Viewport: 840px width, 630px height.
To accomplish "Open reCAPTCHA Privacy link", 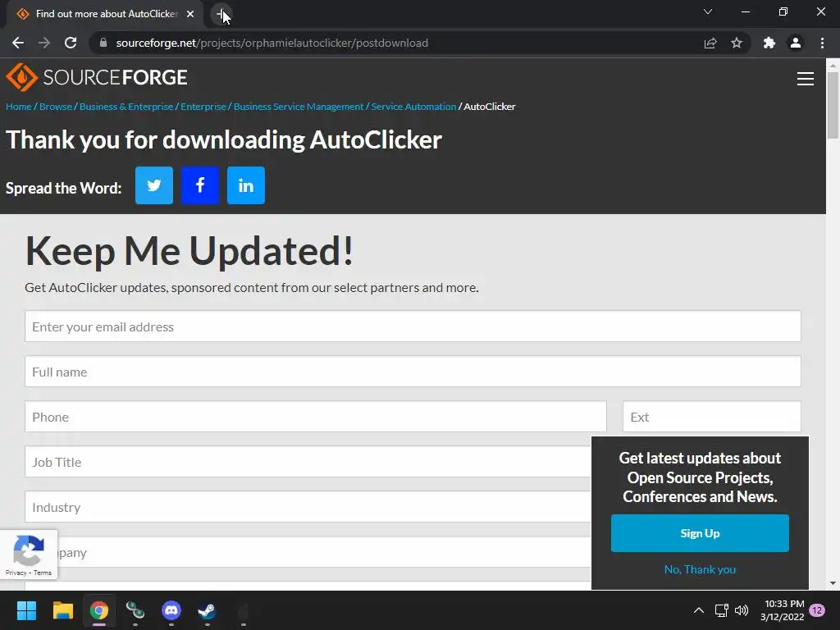I will click(x=16, y=573).
